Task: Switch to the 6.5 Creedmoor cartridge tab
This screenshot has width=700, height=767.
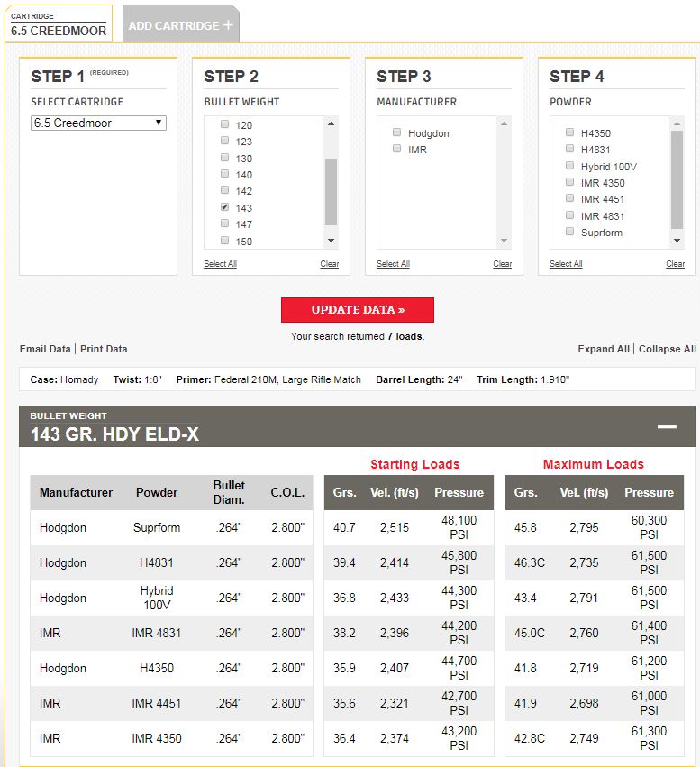Action: 59,24
